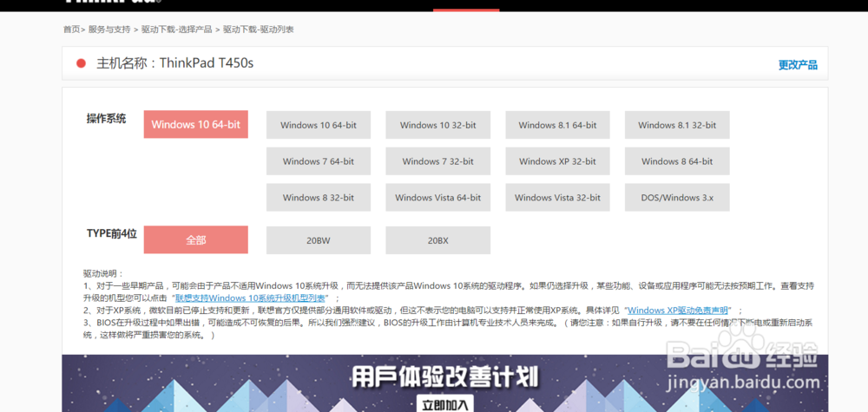Select Windows XP 32-bit

[557, 161]
